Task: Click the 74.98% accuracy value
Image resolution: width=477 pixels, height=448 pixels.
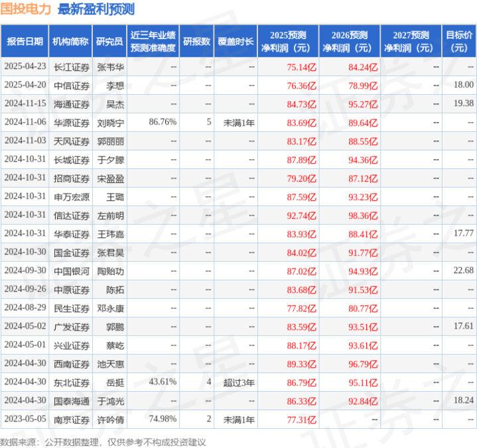Action: click(163, 419)
